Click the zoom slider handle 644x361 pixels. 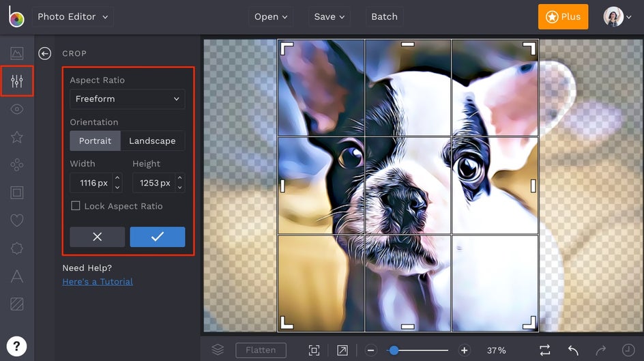pos(394,350)
